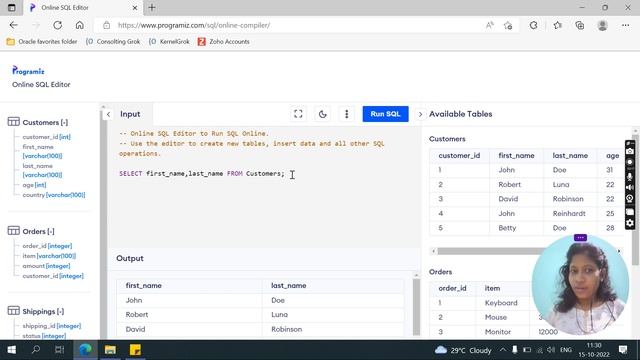Click the last_name header in Output table
The height and width of the screenshot is (360, 640).
[x=289, y=285]
